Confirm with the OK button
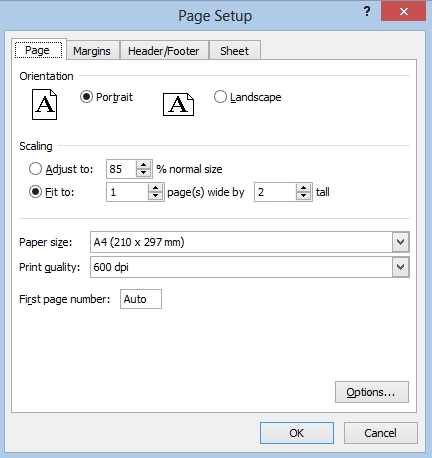 (x=297, y=433)
